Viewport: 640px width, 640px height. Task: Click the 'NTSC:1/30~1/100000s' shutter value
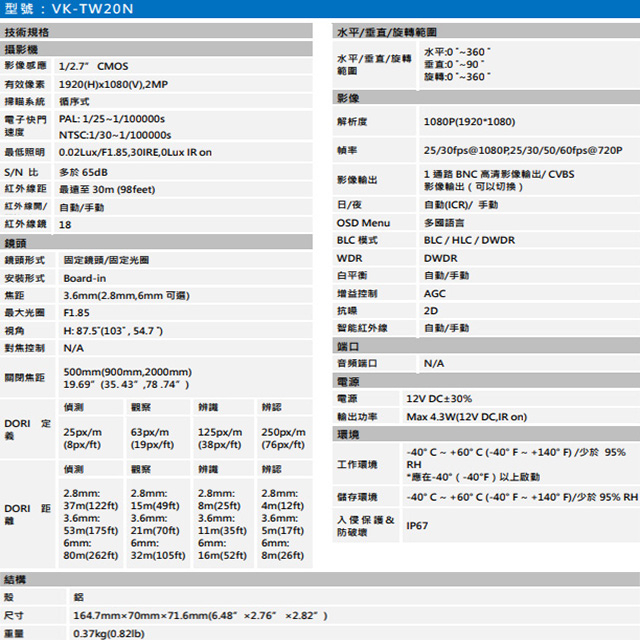pyautogui.click(x=115, y=135)
